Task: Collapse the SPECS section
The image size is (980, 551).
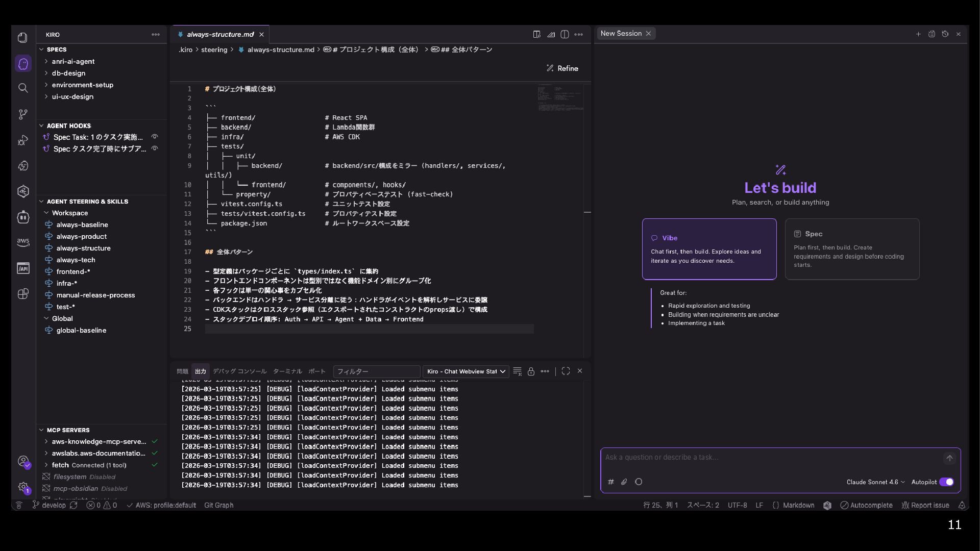Action: pos(42,49)
